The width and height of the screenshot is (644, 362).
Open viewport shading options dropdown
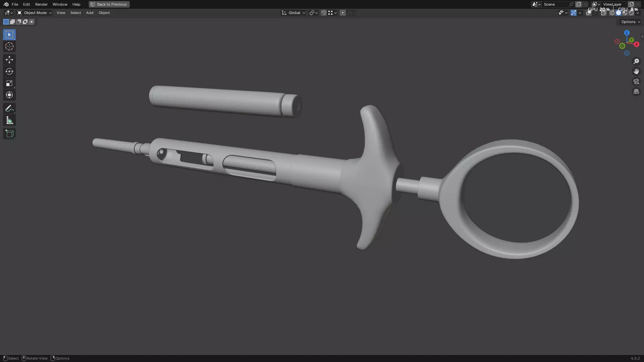[638, 13]
